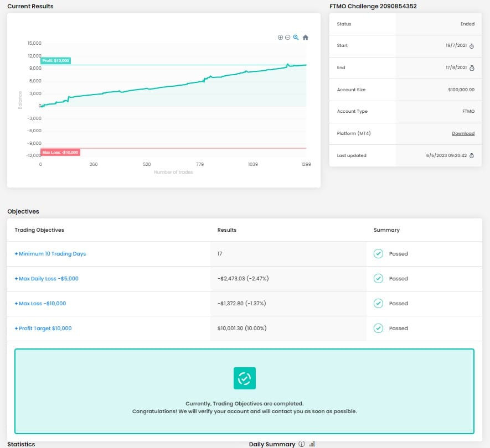The image size is (490, 448).
Task: Click clock icon next to End date
Action: 472,68
